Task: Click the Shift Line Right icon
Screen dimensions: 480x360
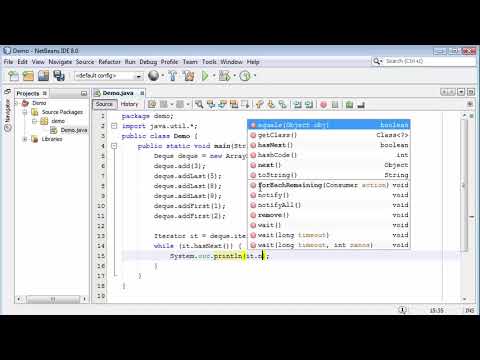Action: pos(309,105)
